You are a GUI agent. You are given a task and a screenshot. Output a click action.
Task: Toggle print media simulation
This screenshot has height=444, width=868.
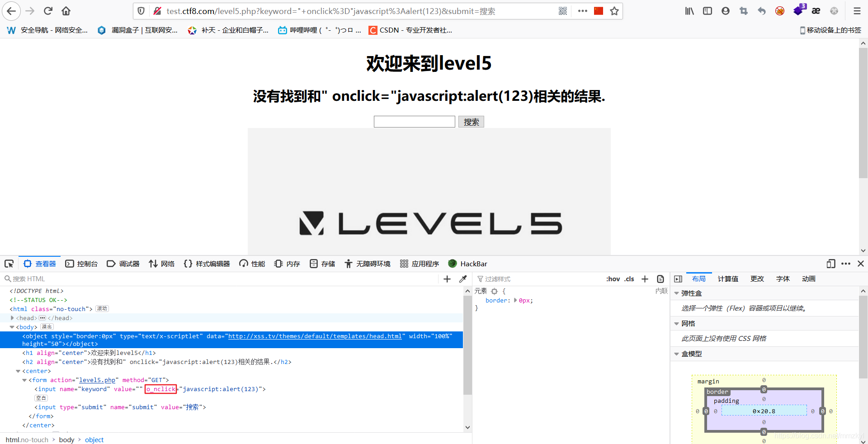[x=660, y=279]
